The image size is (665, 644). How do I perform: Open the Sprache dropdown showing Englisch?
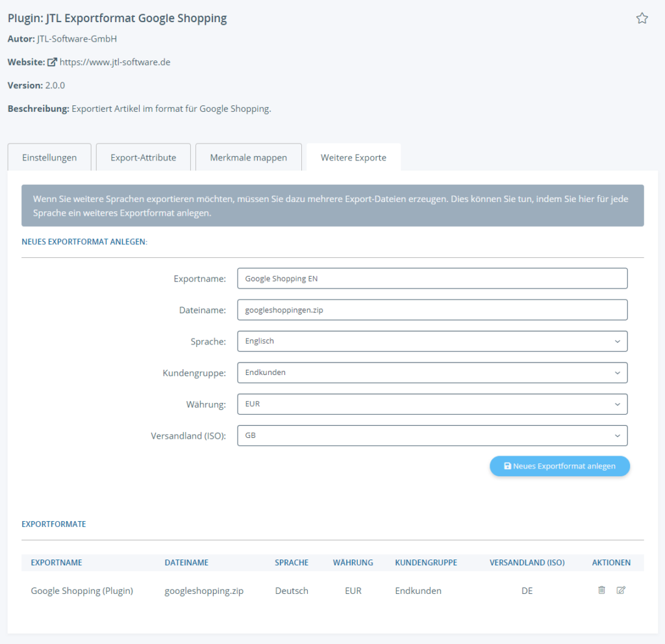pos(433,341)
